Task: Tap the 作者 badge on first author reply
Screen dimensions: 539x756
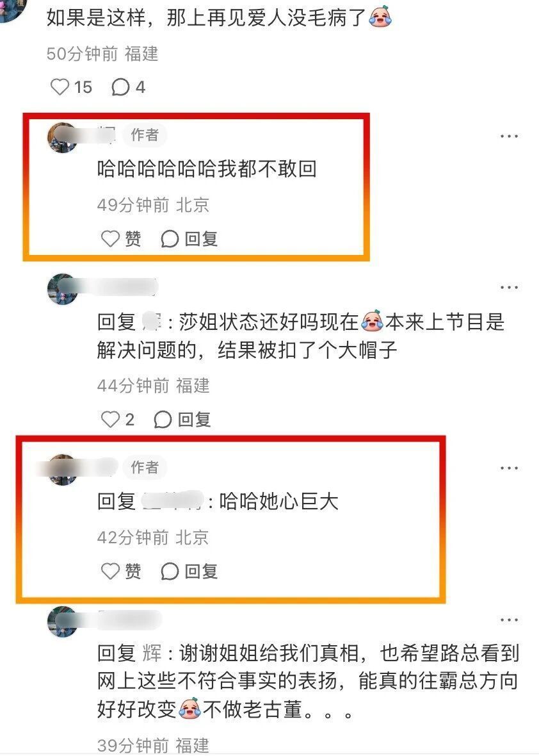Action: click(x=145, y=135)
